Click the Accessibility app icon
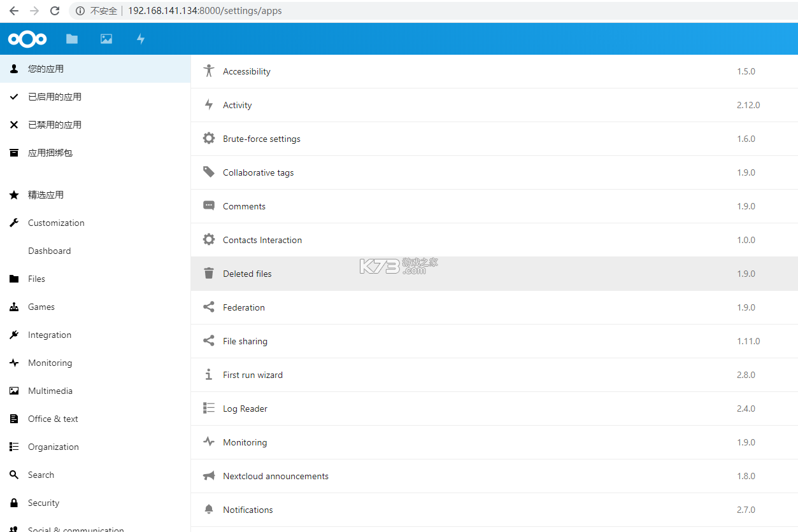798x532 pixels. point(209,71)
